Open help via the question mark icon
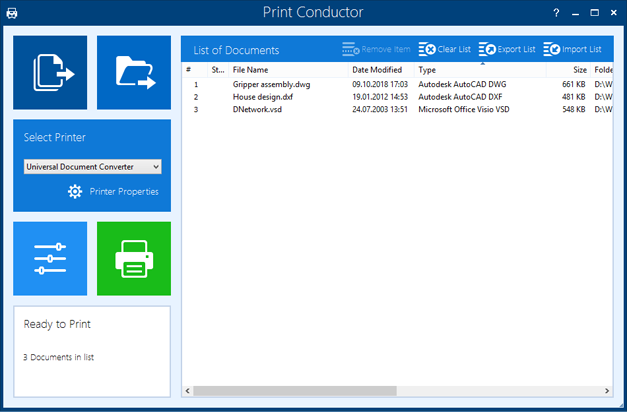The image size is (627, 412). [556, 13]
